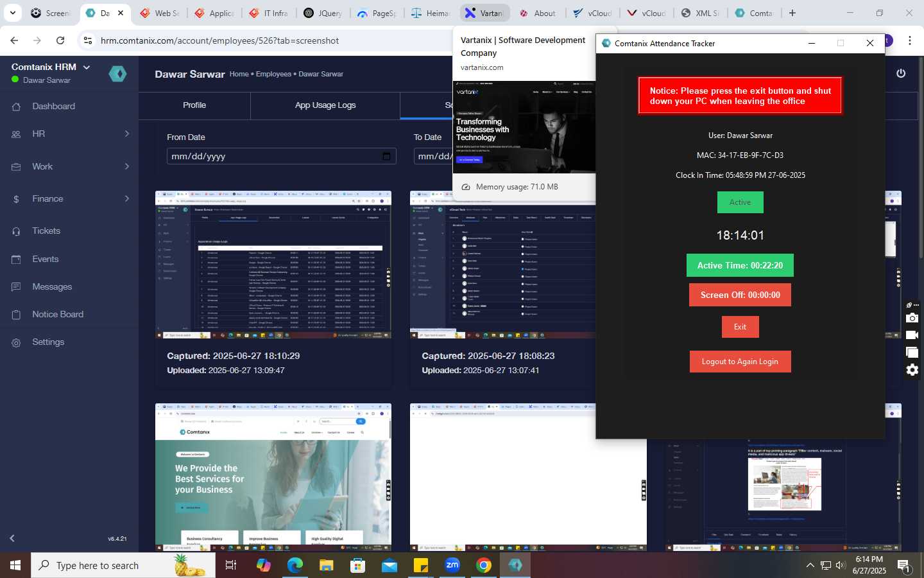Image resolution: width=924 pixels, height=578 pixels.
Task: Switch to the XML S browser tab
Action: tap(701, 13)
